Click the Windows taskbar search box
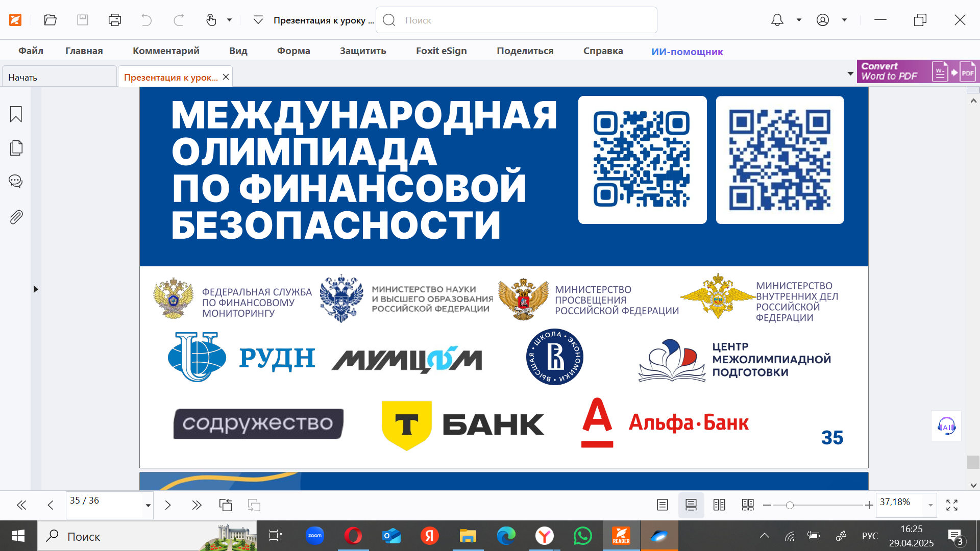Image resolution: width=980 pixels, height=551 pixels. pos(147,536)
